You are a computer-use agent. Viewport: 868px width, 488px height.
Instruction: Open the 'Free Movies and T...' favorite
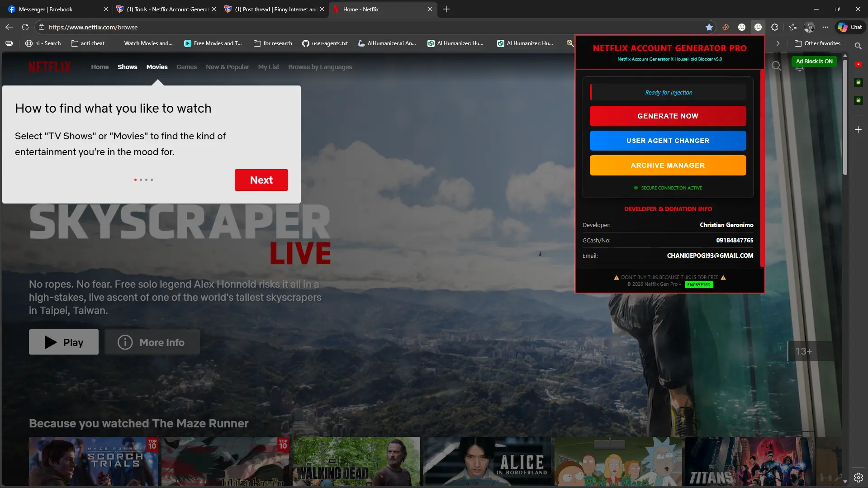[213, 43]
